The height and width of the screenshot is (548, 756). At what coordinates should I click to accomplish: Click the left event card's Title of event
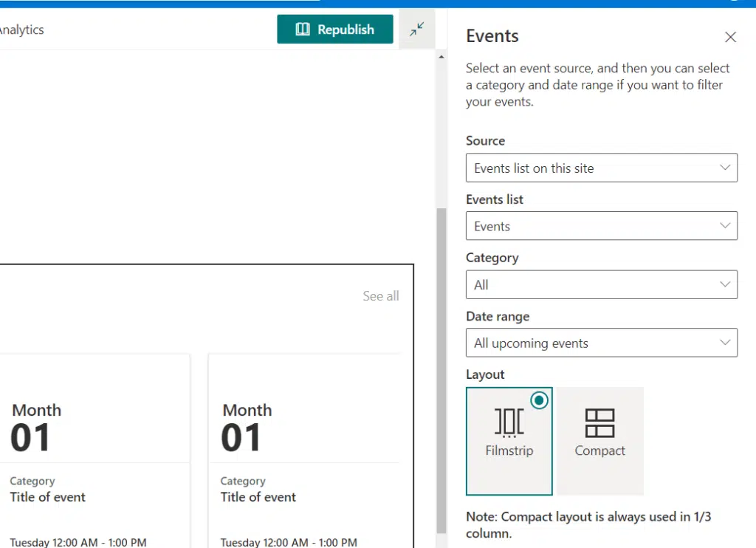48,497
